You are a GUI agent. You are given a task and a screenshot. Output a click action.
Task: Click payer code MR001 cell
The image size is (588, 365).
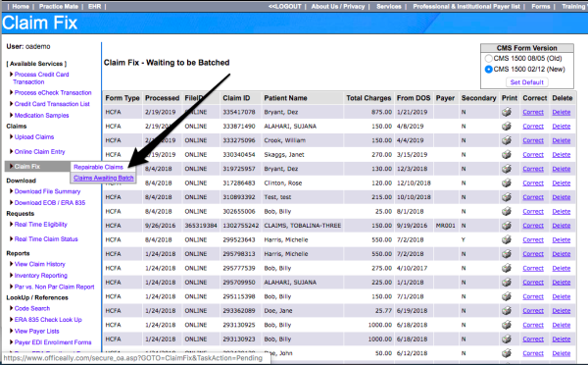446,226
